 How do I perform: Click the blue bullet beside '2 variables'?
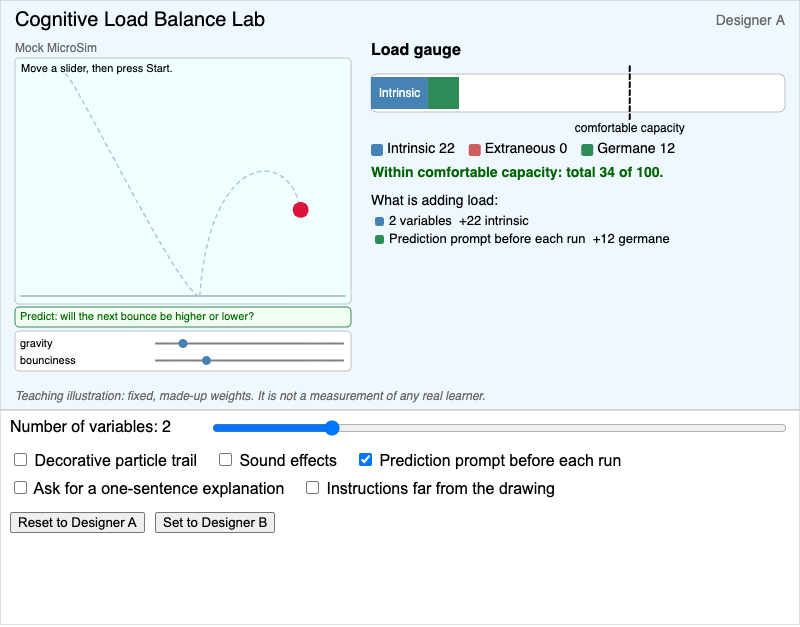(379, 221)
